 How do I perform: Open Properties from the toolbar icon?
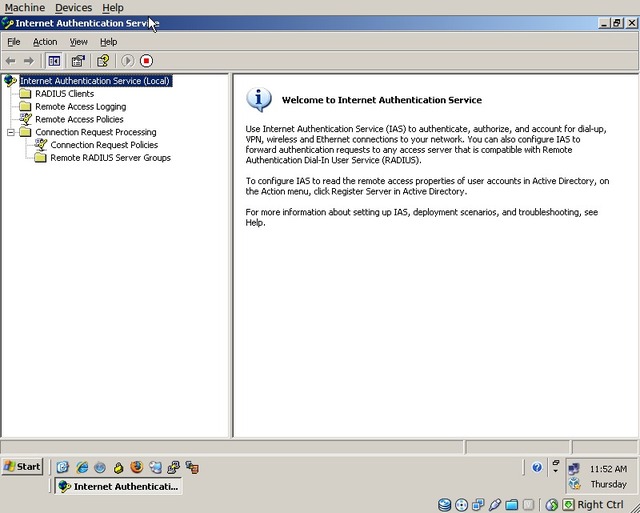pyautogui.click(x=78, y=61)
